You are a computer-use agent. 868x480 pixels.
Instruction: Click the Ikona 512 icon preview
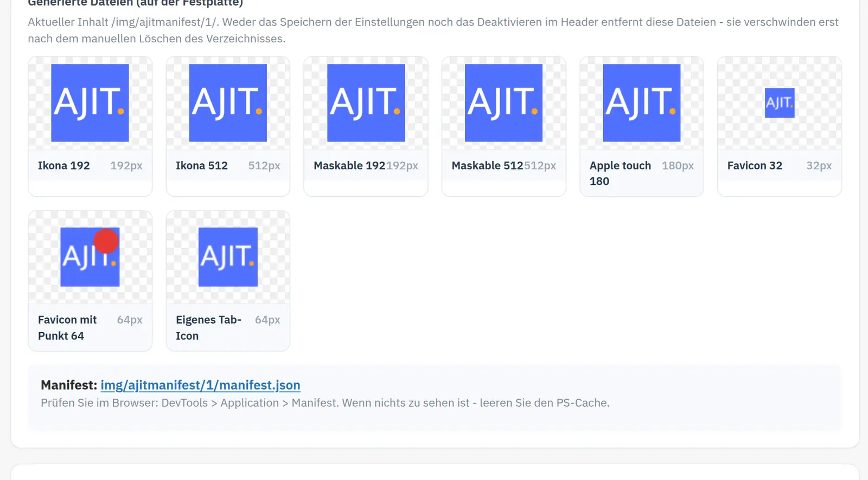tap(228, 103)
